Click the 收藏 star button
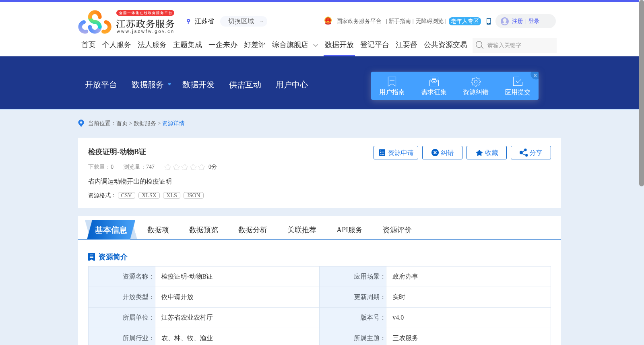 tap(487, 153)
